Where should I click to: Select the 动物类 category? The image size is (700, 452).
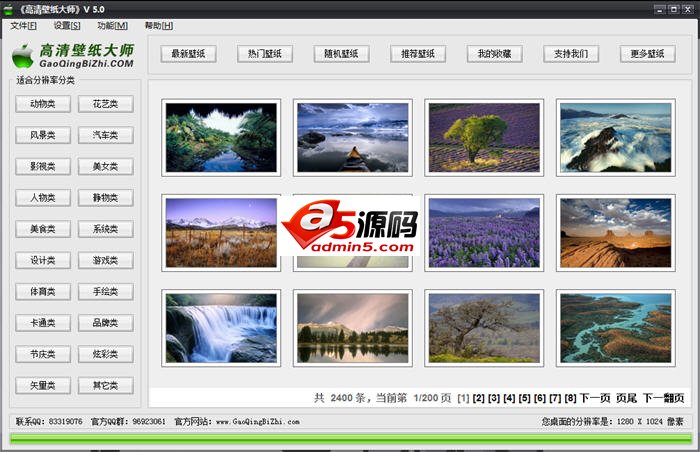tap(43, 104)
